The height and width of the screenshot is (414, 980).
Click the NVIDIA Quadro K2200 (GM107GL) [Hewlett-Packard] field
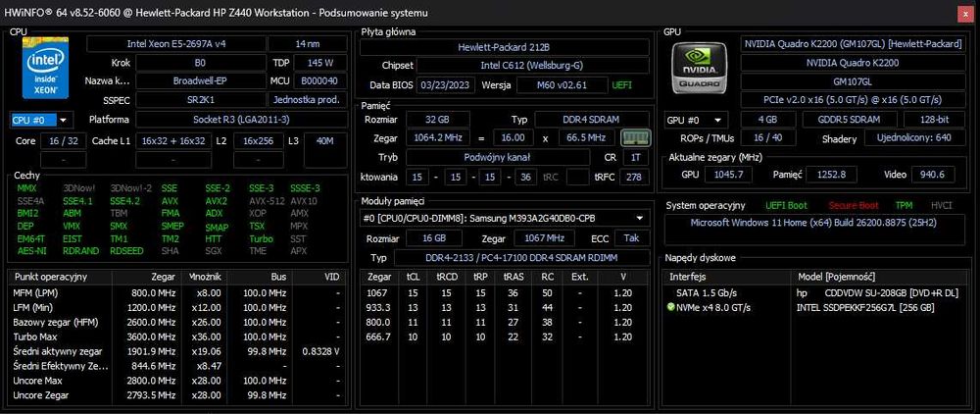pyautogui.click(x=854, y=44)
